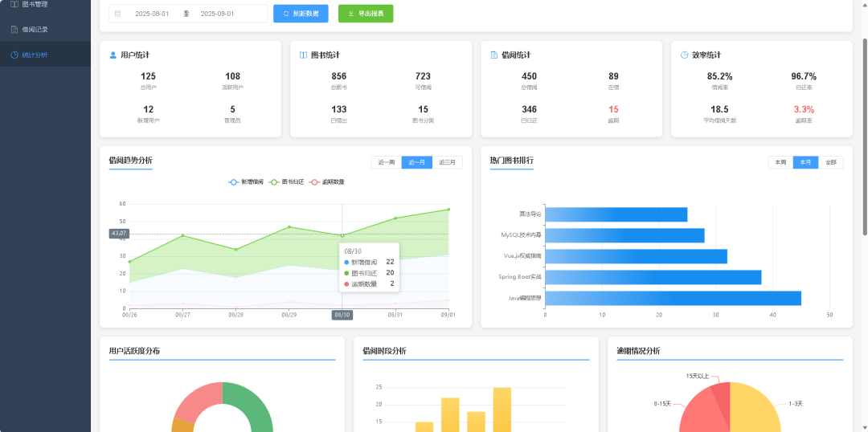Click the 8-15天 pie slice label
Image resolution: width=868 pixels, height=432 pixels.
[662, 404]
